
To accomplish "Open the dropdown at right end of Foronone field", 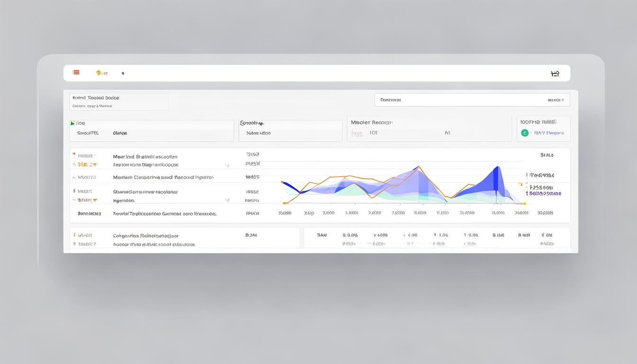I will pyautogui.click(x=555, y=100).
